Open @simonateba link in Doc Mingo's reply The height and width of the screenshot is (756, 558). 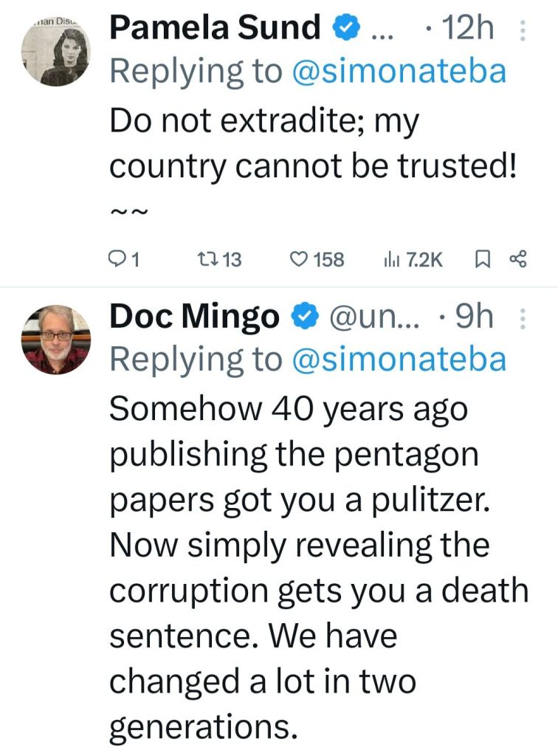399,360
